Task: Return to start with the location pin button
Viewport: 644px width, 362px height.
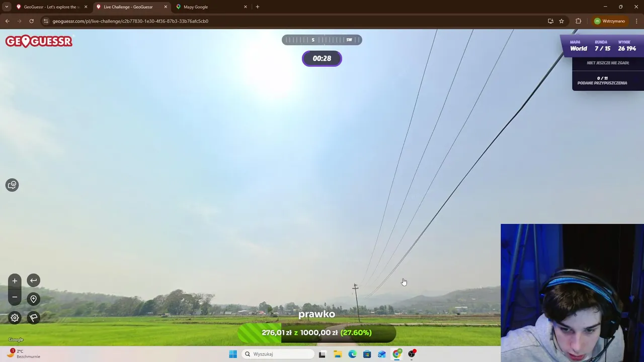Action: 33,299
